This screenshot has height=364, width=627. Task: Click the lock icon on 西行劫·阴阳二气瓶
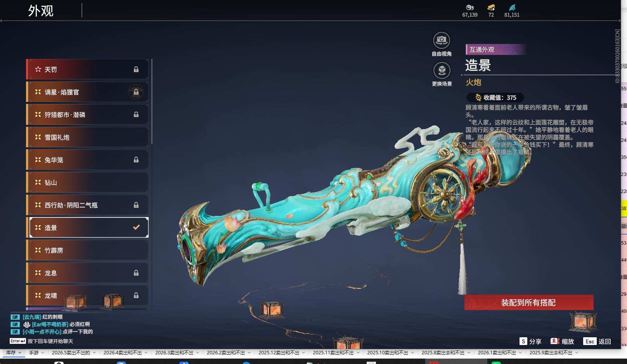(136, 205)
